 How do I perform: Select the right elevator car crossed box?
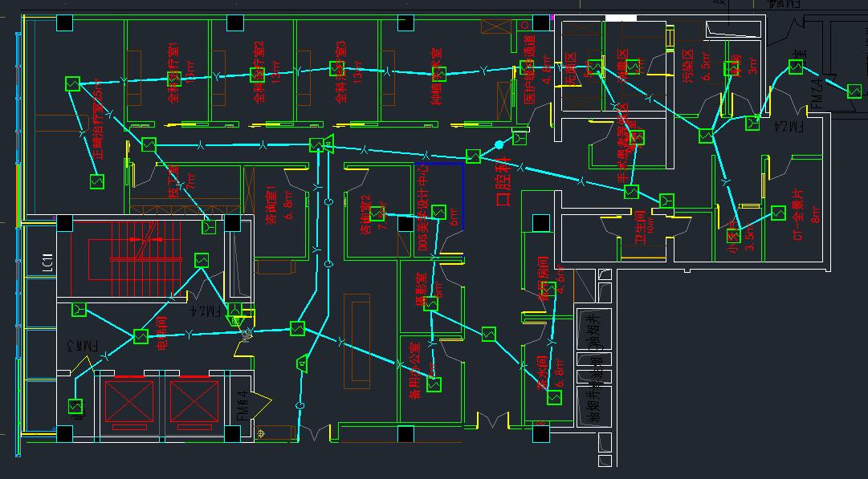coord(194,400)
